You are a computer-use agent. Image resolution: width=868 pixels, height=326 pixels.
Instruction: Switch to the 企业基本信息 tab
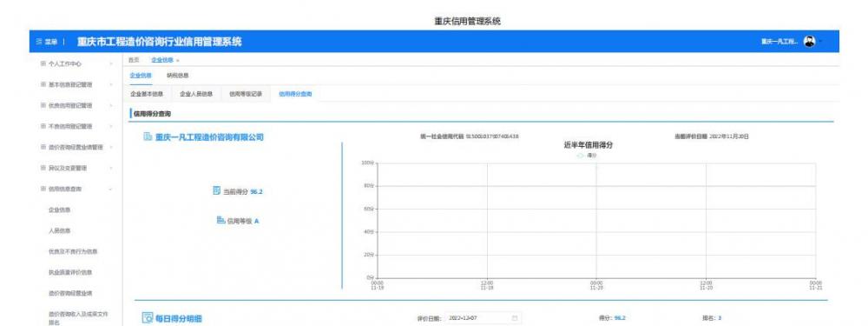pos(147,94)
